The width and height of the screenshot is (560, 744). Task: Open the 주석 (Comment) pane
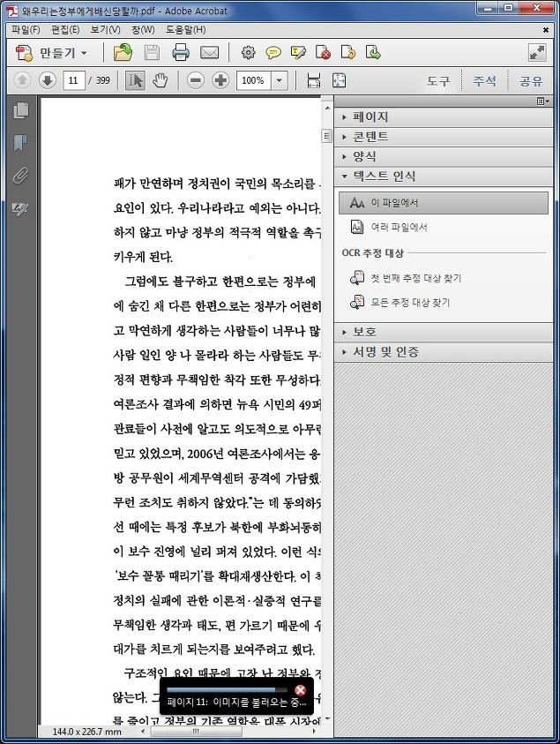[x=485, y=80]
